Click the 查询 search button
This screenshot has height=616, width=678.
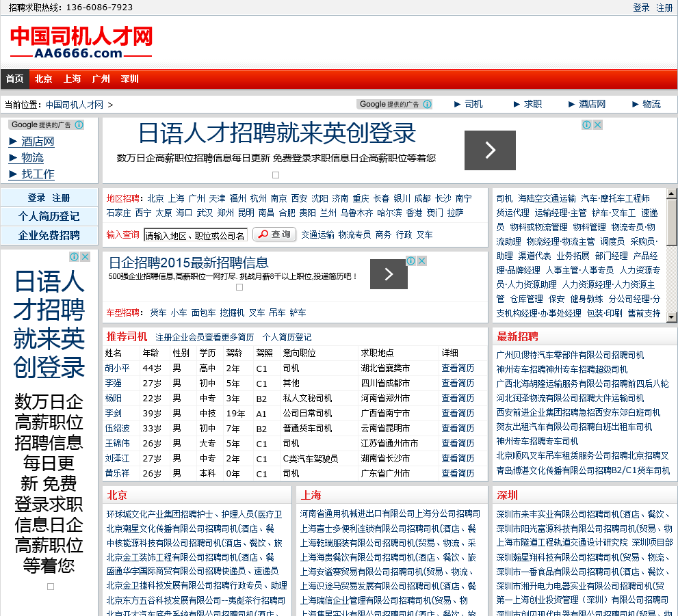tap(274, 234)
